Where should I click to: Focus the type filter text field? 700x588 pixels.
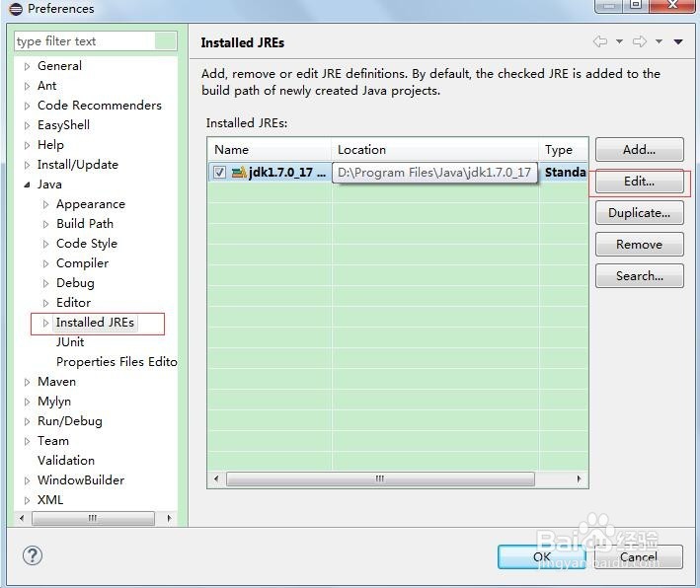96,41
